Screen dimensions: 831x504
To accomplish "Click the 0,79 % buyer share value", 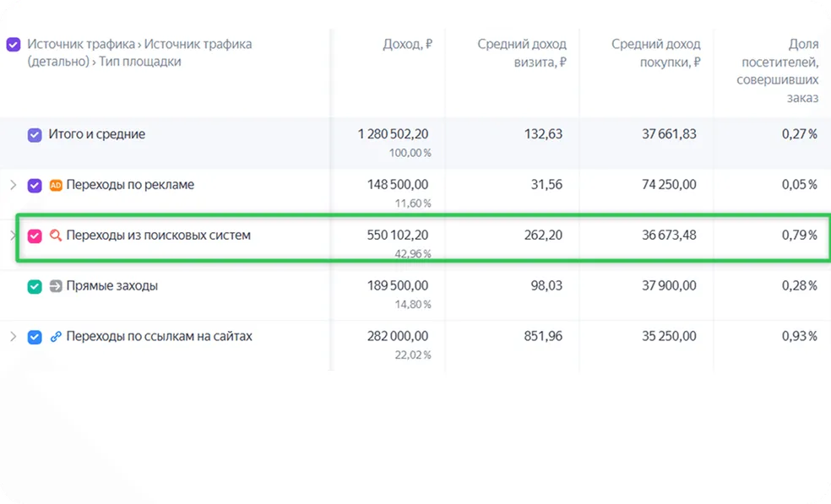I will (x=799, y=236).
